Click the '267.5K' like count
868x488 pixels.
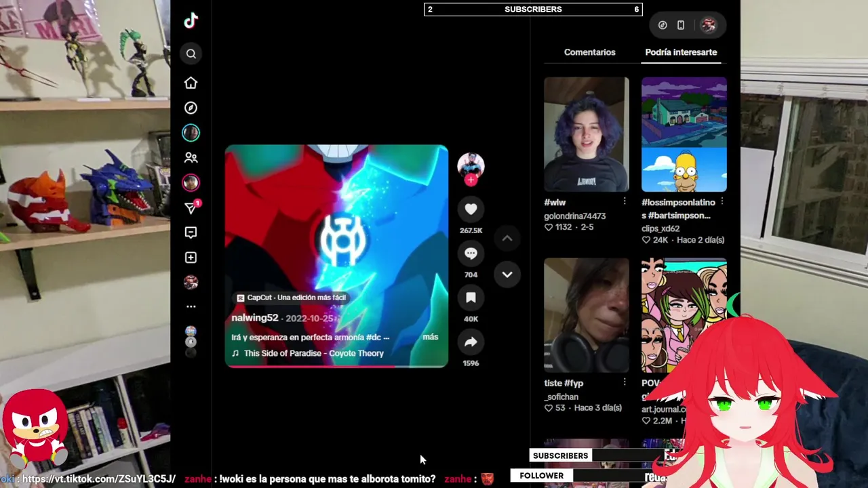coord(471,230)
